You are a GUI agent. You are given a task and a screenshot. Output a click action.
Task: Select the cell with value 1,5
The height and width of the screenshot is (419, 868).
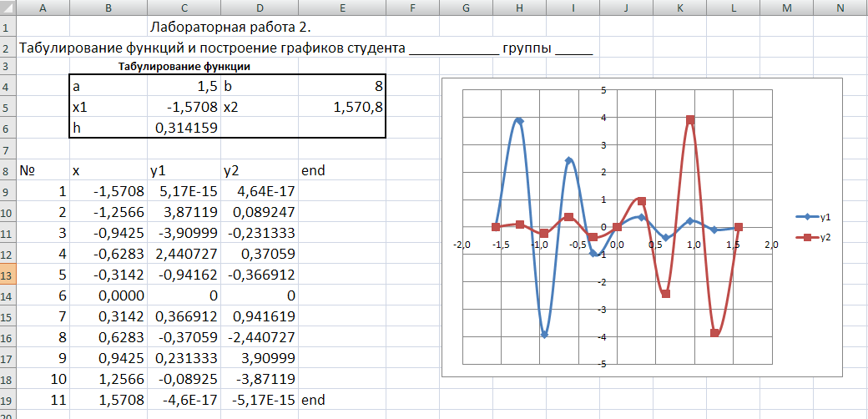(184, 86)
